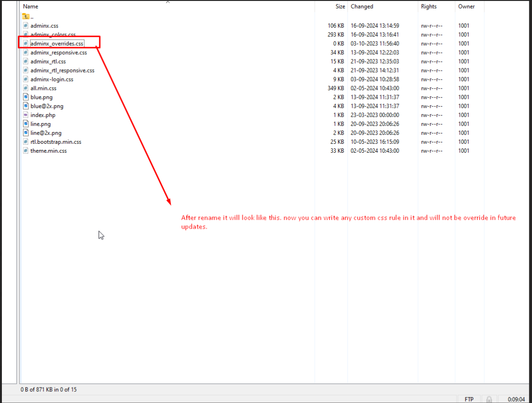Click the FTP protocol indicator in status bar

(x=469, y=399)
